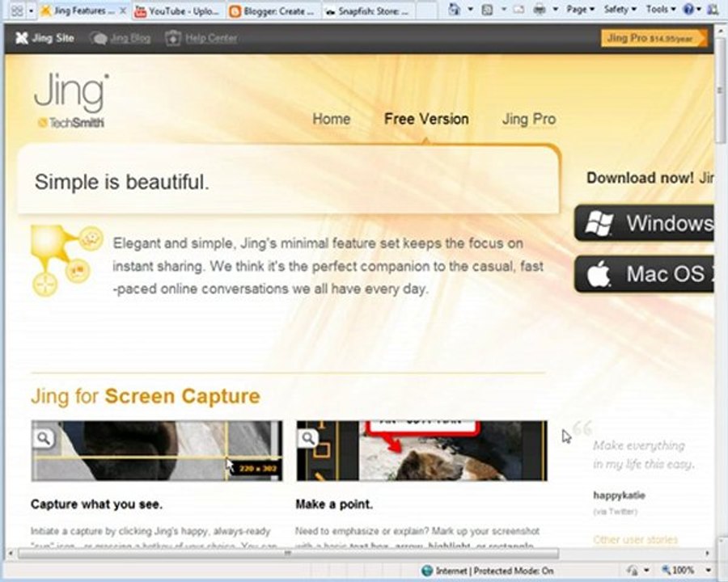Image resolution: width=728 pixels, height=582 pixels.
Task: Open the Jing Pro navigation item
Action: (529, 119)
